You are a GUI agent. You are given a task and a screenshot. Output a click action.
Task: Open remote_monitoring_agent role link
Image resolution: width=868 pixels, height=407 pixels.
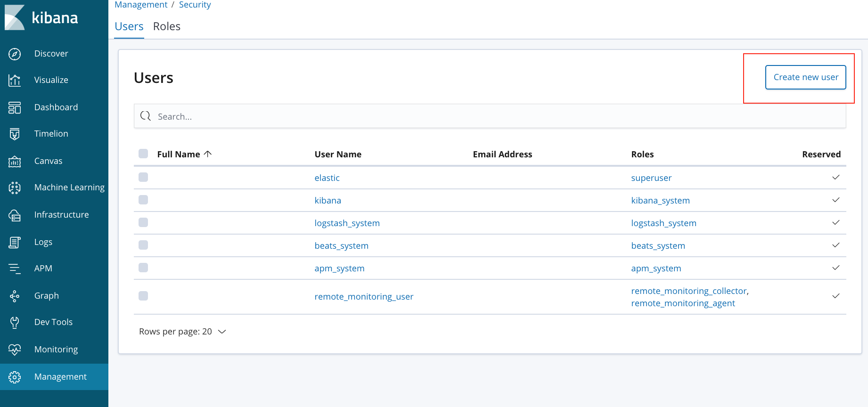click(683, 303)
